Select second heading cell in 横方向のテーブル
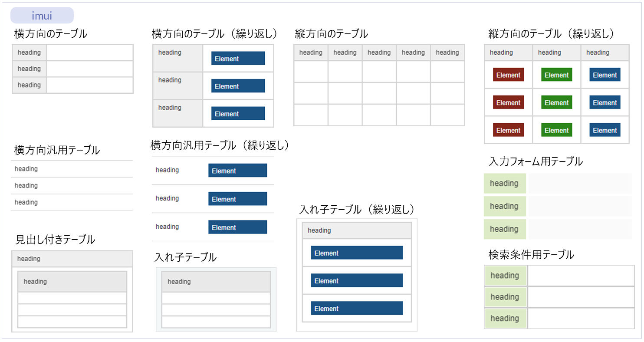Viewport: 644px width, 342px height. click(29, 69)
